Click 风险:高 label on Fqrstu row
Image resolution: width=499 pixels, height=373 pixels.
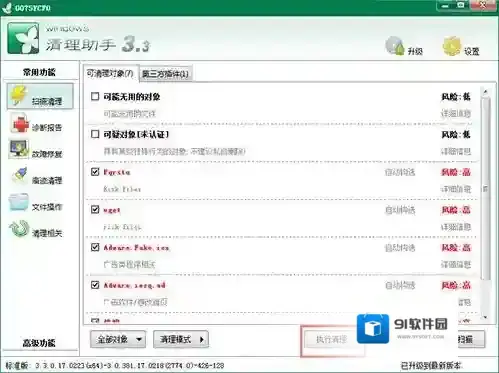(456, 172)
